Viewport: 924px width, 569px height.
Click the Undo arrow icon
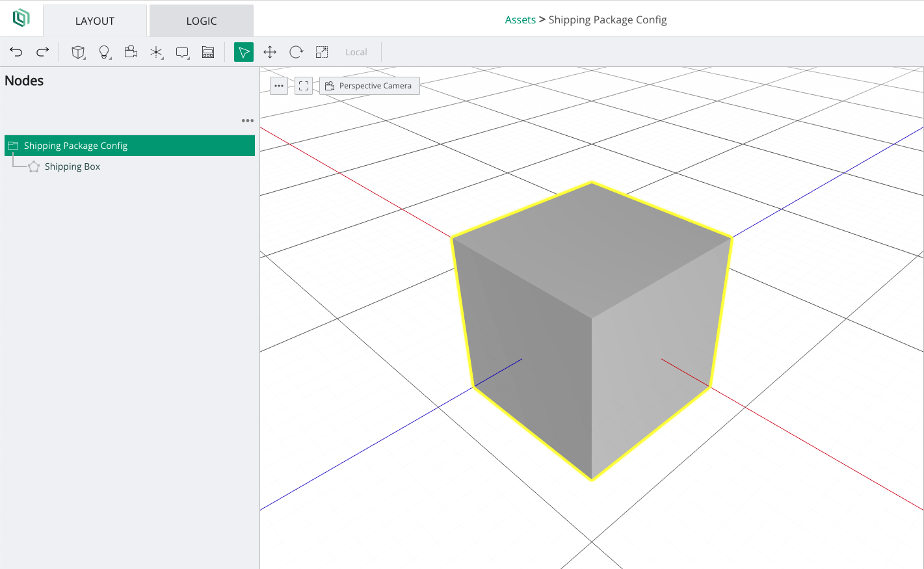tap(16, 52)
